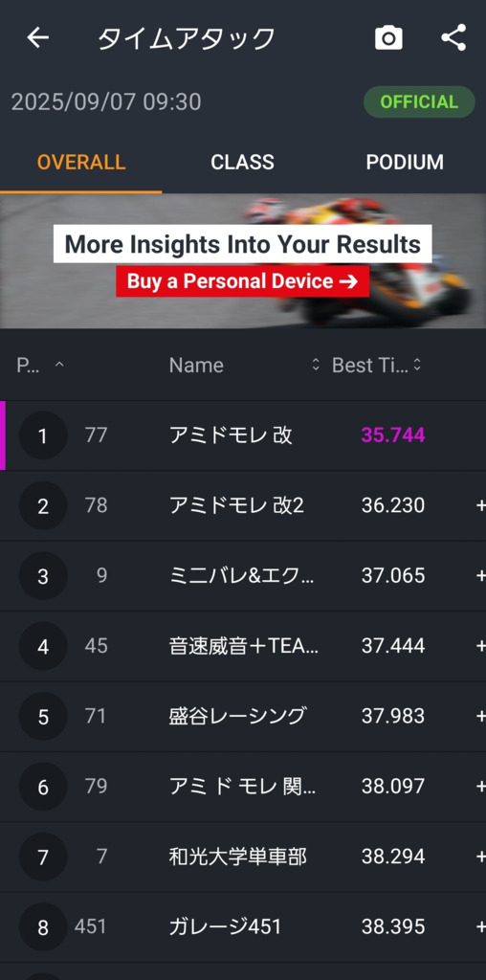Toggle Name column sort arrows
This screenshot has height=980, width=486.
[316, 365]
